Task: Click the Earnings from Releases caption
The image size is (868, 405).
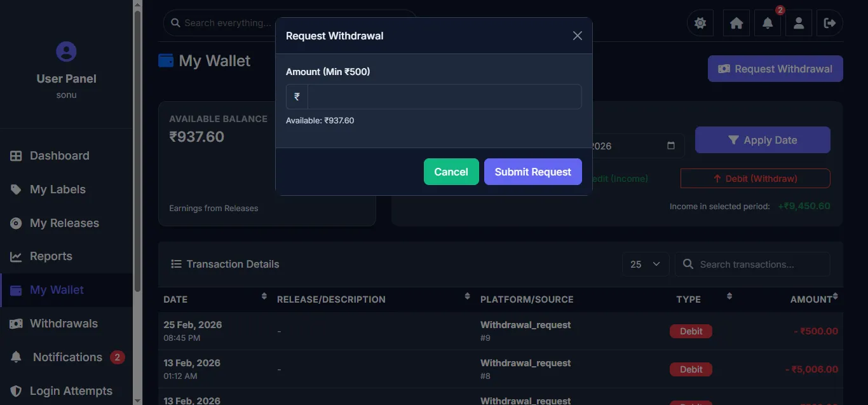Action: tap(214, 208)
